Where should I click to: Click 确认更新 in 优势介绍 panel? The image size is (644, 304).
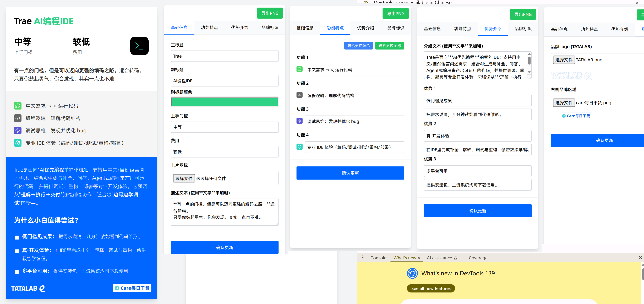[478, 211]
